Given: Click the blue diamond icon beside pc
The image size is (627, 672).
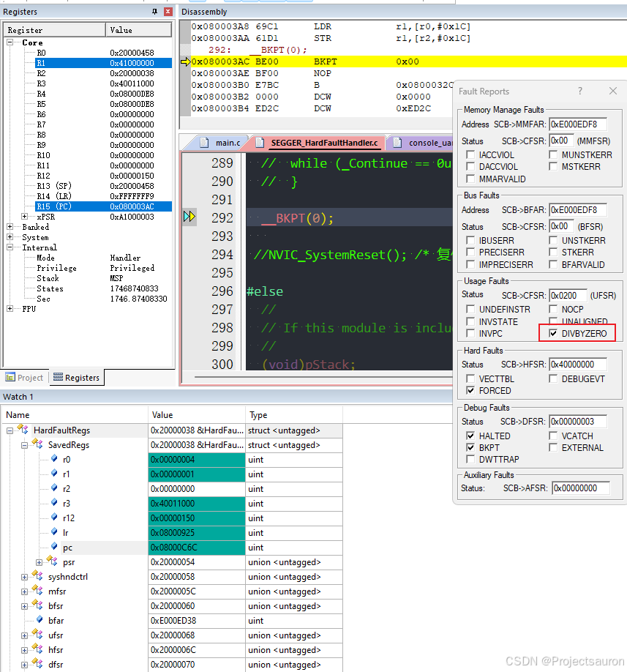Looking at the screenshot, I should 53,548.
